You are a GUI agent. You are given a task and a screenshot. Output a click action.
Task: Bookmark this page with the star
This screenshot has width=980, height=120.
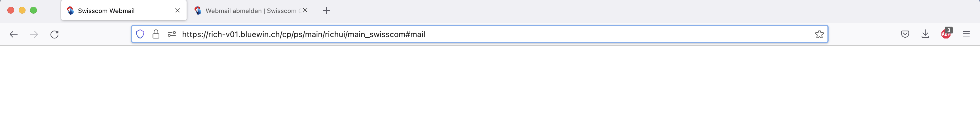coord(819,34)
